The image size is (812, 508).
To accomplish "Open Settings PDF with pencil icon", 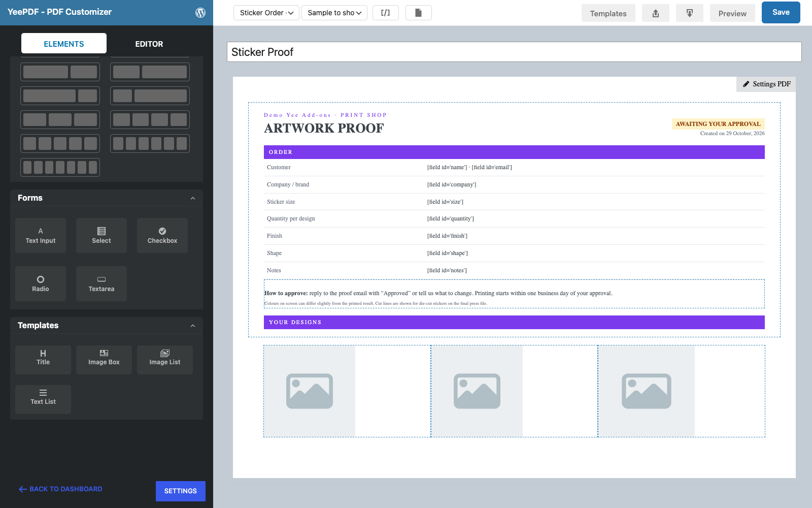I will (766, 84).
